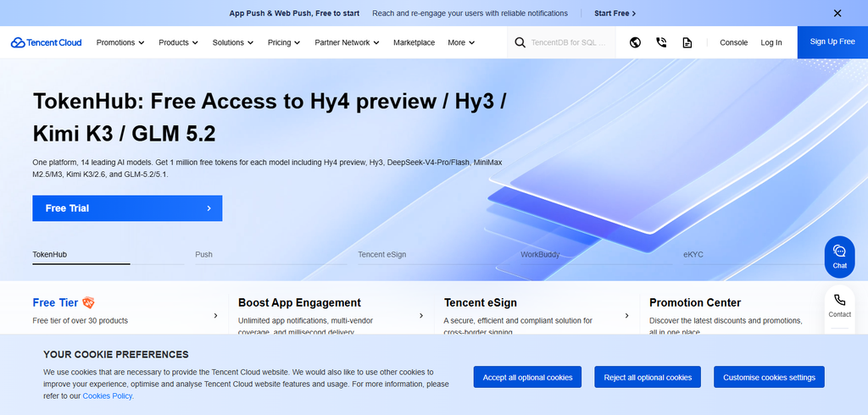Screen dimensions: 868x415
Task: Open the documentation page icon
Action: point(687,42)
